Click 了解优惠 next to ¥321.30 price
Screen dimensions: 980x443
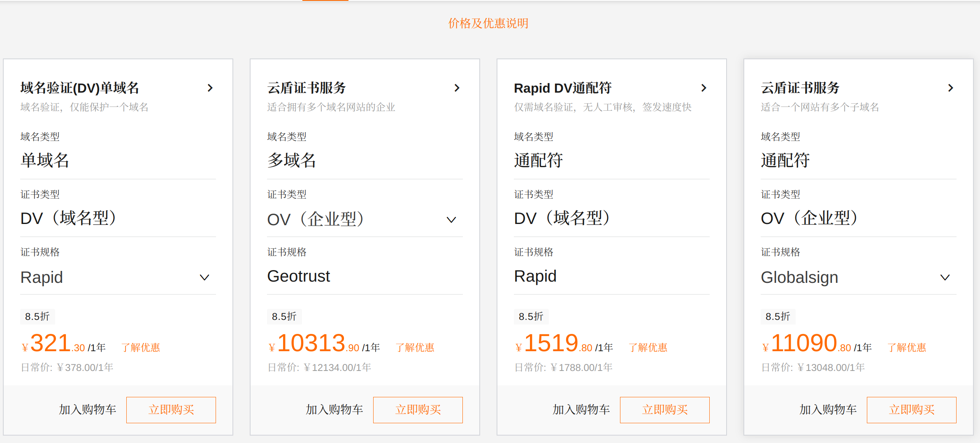click(142, 347)
